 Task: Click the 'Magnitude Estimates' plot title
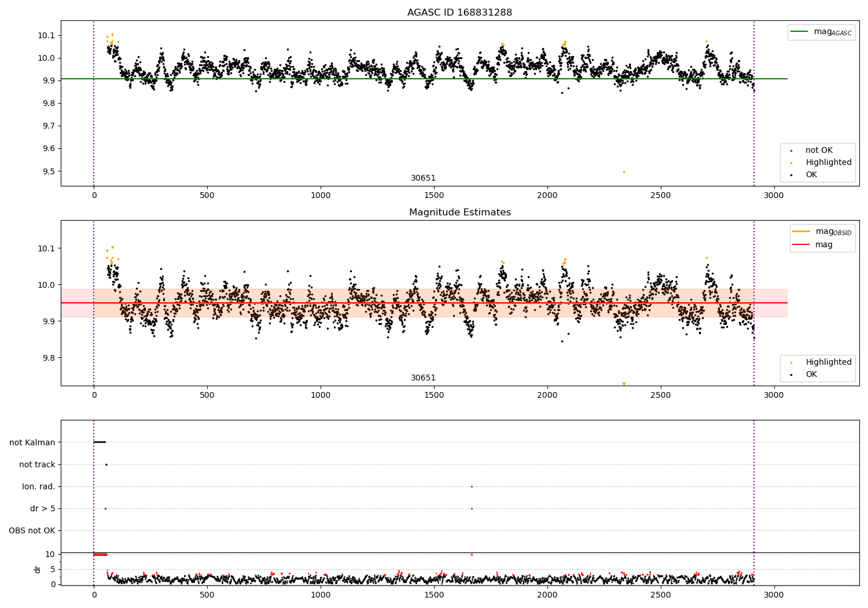coord(460,213)
